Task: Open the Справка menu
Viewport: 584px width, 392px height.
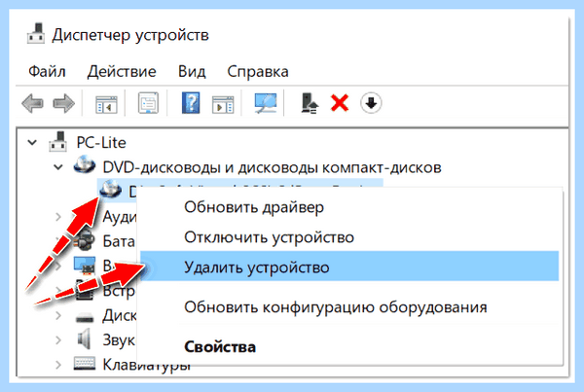Action: point(258,71)
